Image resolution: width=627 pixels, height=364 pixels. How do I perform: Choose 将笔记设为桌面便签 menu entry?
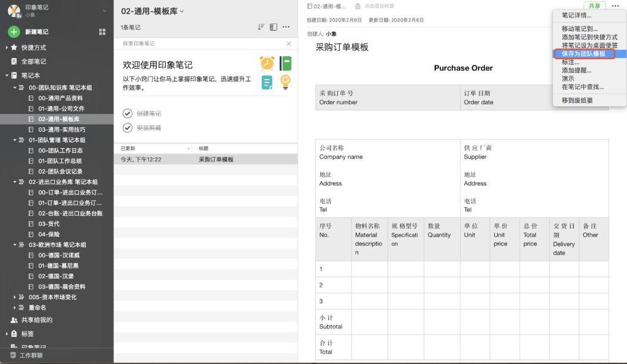[589, 45]
